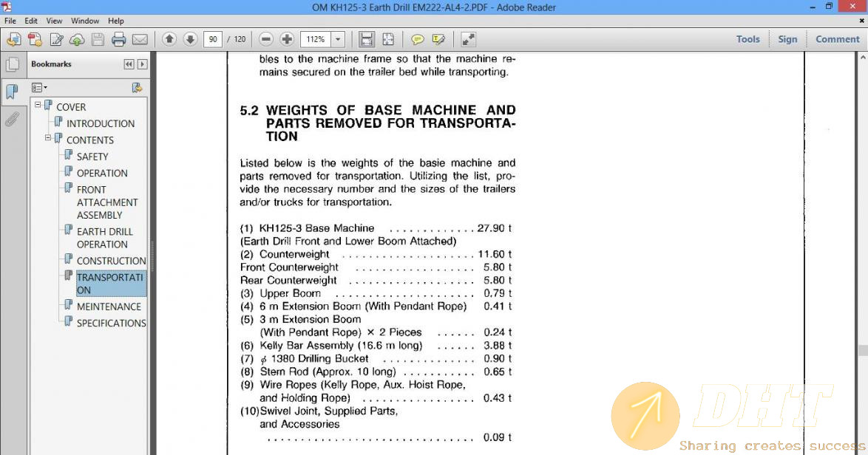Open the Edit menu

tap(31, 21)
